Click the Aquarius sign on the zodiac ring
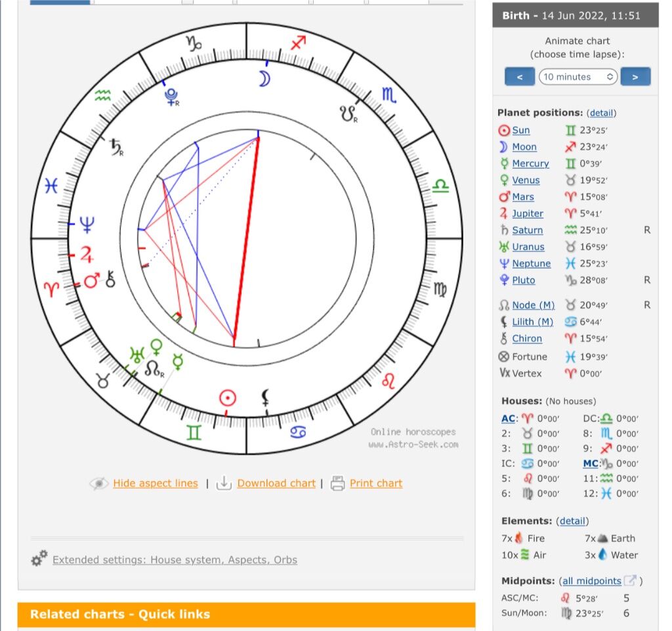Viewport: 672px width, 631px height. 102,95
